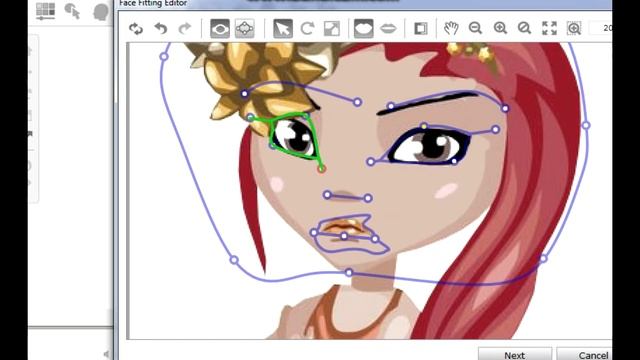640x360 pixels.
Task: Activate the pan hand tool
Action: tap(451, 28)
